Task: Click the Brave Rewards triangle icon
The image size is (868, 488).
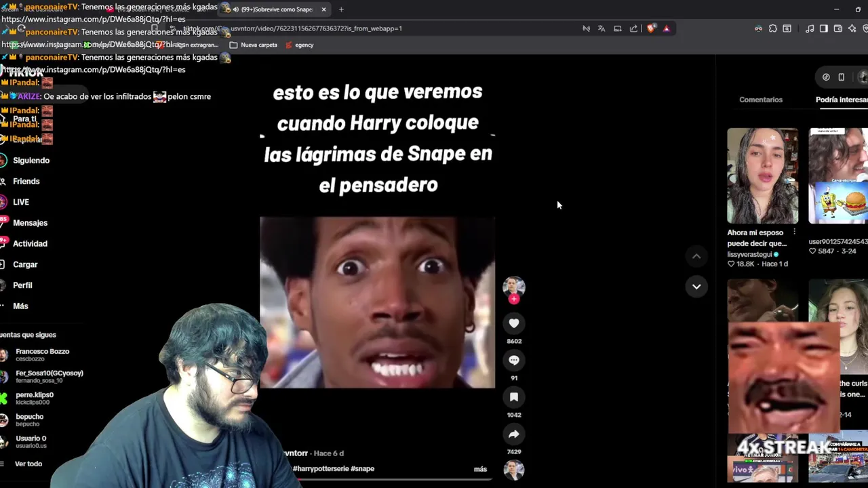Action: tap(667, 28)
